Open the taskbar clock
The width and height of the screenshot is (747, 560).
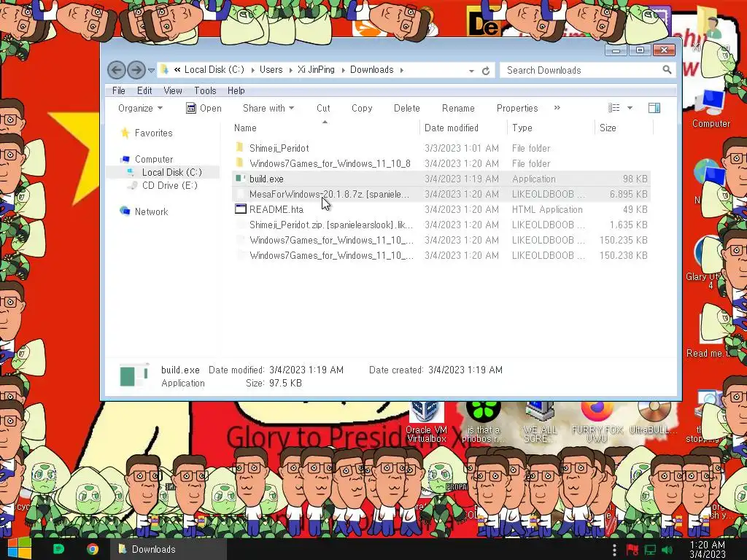click(x=707, y=549)
